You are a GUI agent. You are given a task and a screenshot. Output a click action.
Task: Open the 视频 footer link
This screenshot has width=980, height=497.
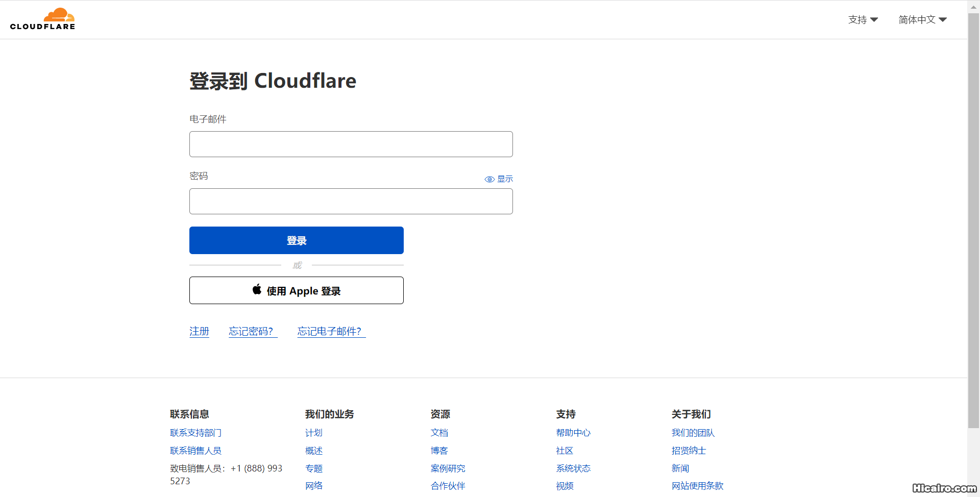coord(565,486)
